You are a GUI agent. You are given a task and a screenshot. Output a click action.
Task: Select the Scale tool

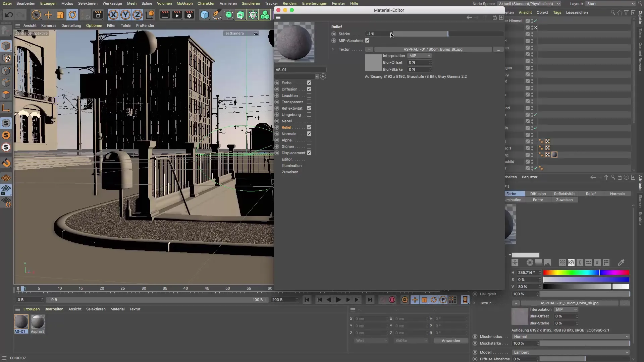pos(60,15)
